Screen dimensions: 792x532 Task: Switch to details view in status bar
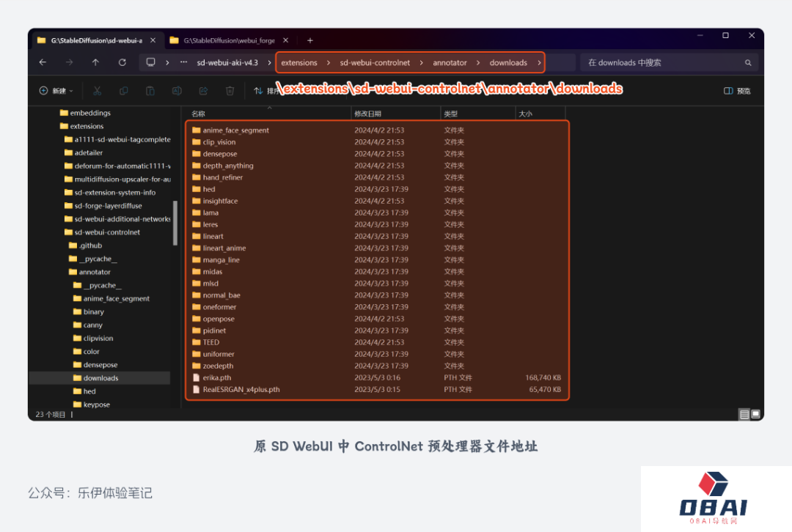click(744, 415)
